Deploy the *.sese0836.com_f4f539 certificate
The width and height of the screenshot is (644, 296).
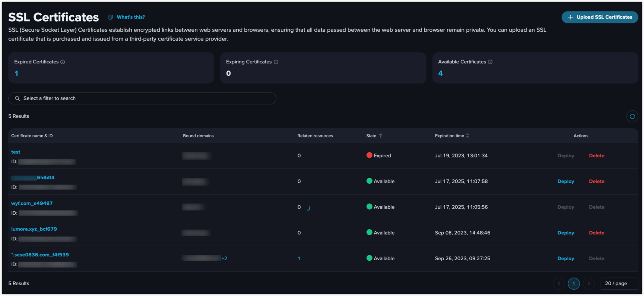click(x=566, y=258)
